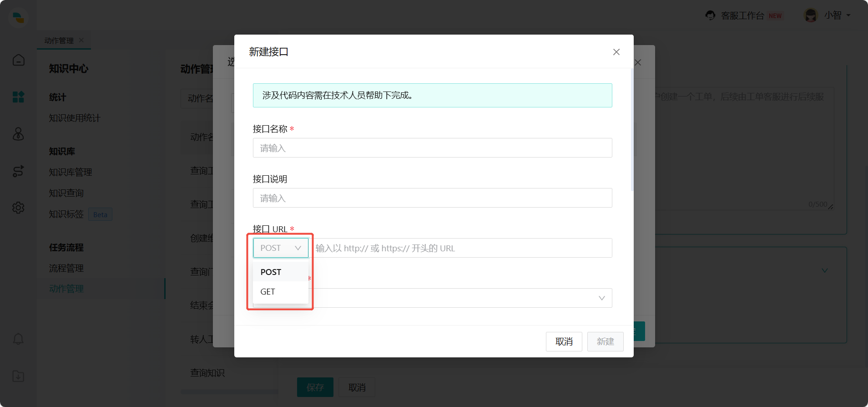868x407 pixels.
Task: Open the settings gear icon
Action: tap(18, 208)
